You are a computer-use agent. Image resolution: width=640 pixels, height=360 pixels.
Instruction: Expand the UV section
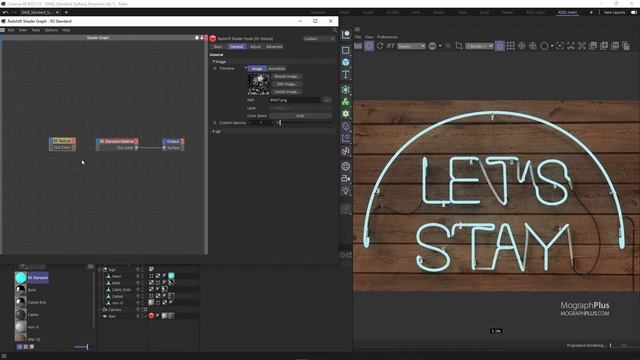pyautogui.click(x=213, y=131)
